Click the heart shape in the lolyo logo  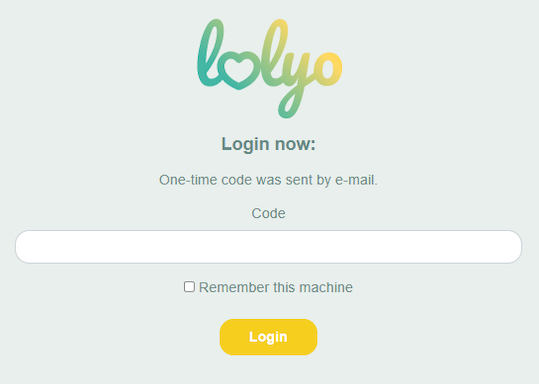[239, 70]
